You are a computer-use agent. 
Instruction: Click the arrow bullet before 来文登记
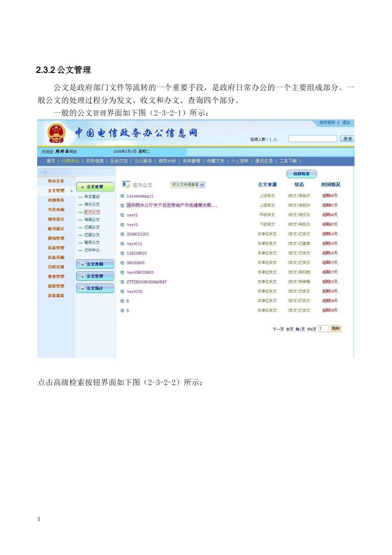pos(80,197)
